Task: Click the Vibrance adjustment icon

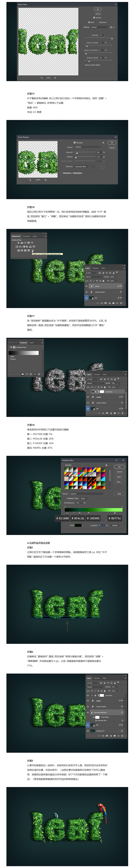Action: coord(32,243)
